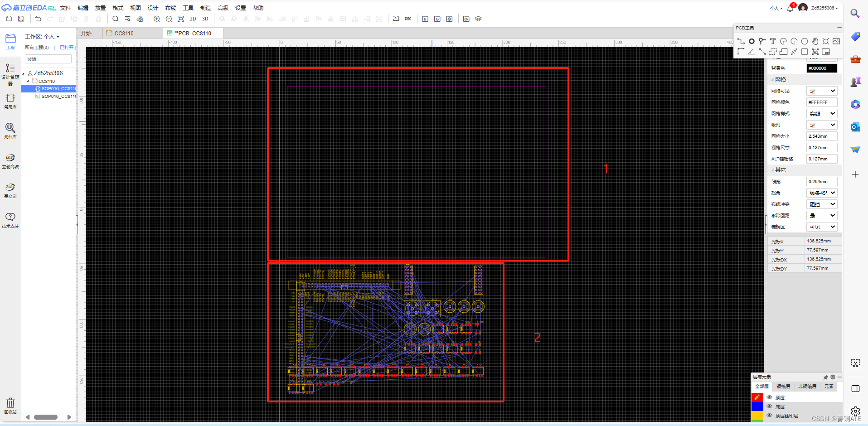This screenshot has width=868, height=426.
Task: Select the Protractor angle tool in PCB工具
Action: [x=752, y=52]
